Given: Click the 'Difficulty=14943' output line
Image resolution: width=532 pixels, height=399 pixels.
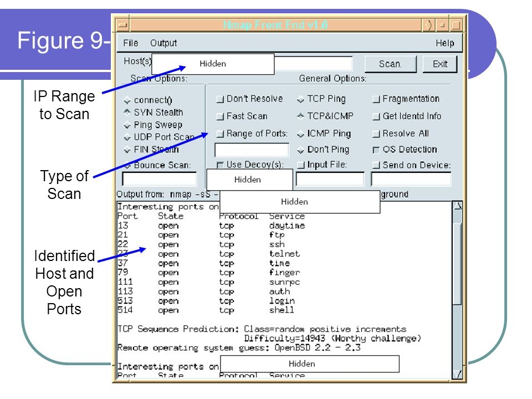Looking at the screenshot, I should coord(332,338).
